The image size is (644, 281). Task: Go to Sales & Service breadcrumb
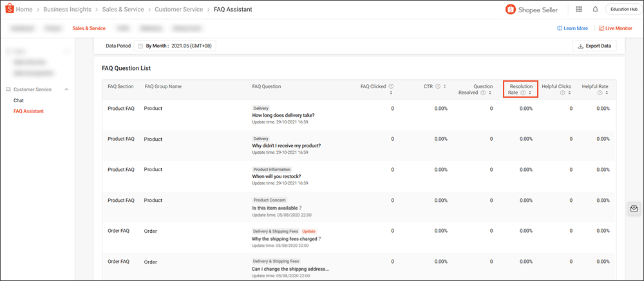tap(123, 9)
